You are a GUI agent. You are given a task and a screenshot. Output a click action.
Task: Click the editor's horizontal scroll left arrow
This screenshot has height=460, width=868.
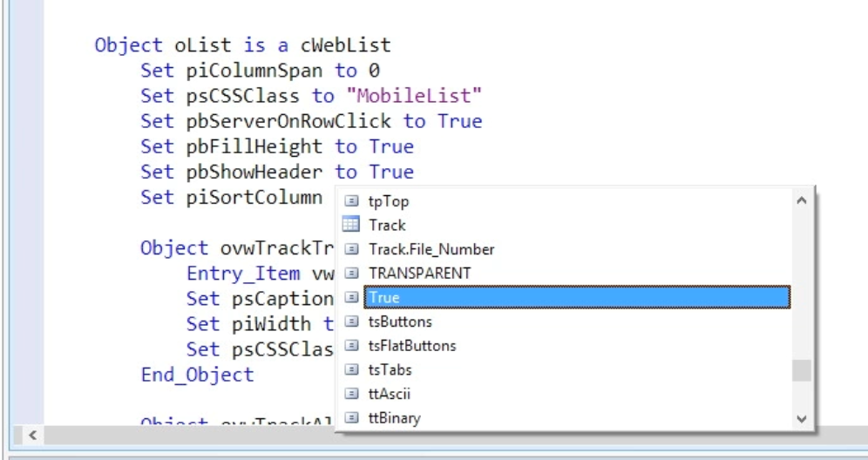(10, 433)
